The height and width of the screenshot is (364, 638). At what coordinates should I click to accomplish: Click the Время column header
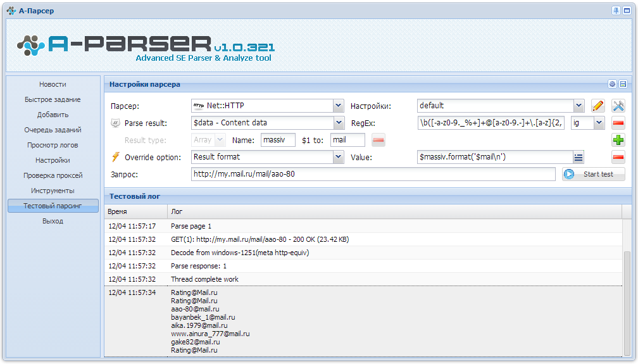(136, 211)
